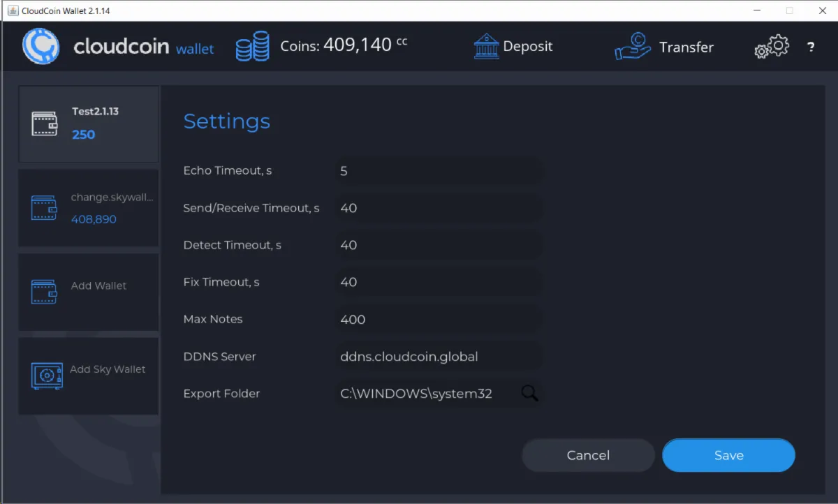
Task: Save the settings
Action: coord(728,455)
